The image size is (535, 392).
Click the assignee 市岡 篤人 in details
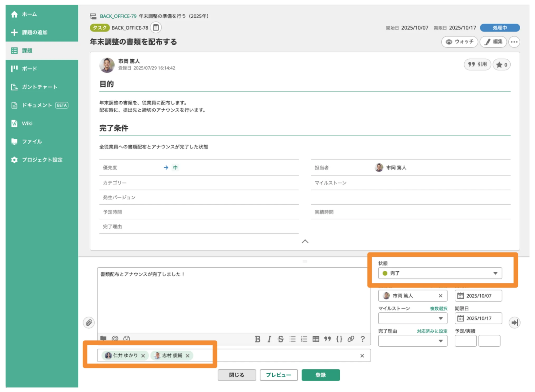391,168
